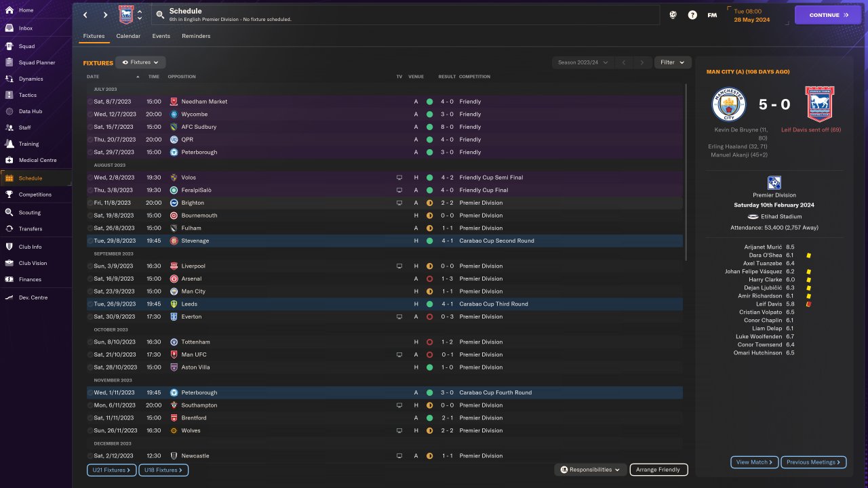Toggle the circle beside Sat, 8/7/2023 fixture
This screenshot has height=488, width=868.
90,102
